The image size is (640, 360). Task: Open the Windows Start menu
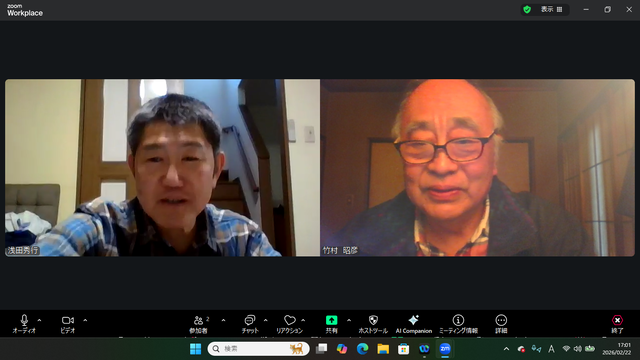[x=196, y=349]
